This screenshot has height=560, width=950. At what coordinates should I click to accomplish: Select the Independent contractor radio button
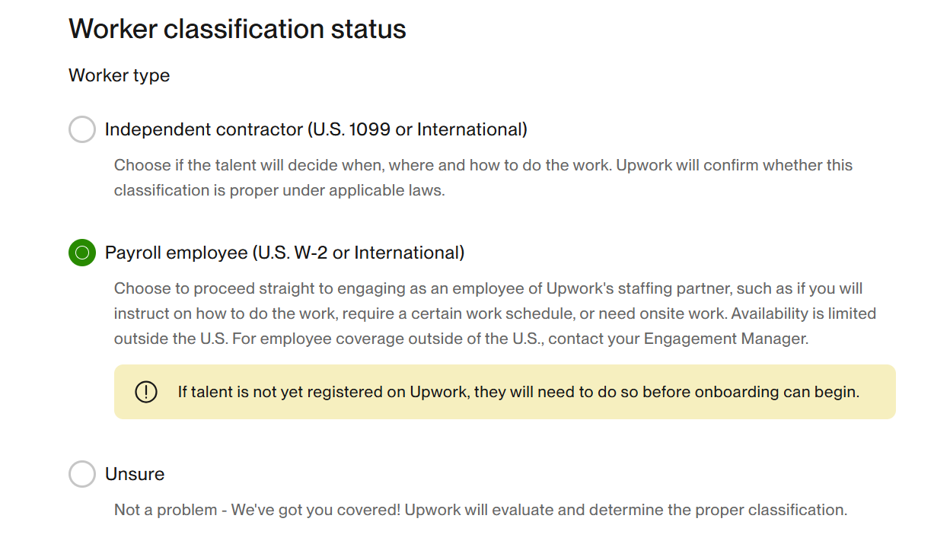(82, 129)
